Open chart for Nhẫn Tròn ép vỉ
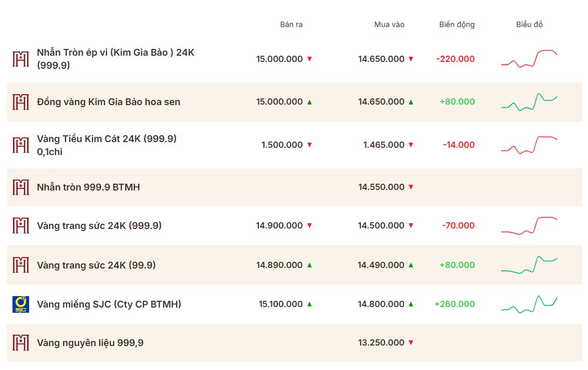Image resolution: width=588 pixels, height=370 pixels. click(529, 58)
